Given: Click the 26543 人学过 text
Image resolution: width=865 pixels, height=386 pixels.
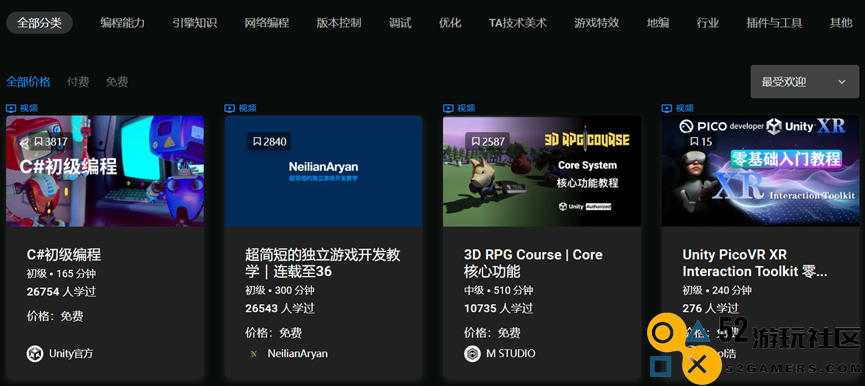Looking at the screenshot, I should [x=280, y=308].
